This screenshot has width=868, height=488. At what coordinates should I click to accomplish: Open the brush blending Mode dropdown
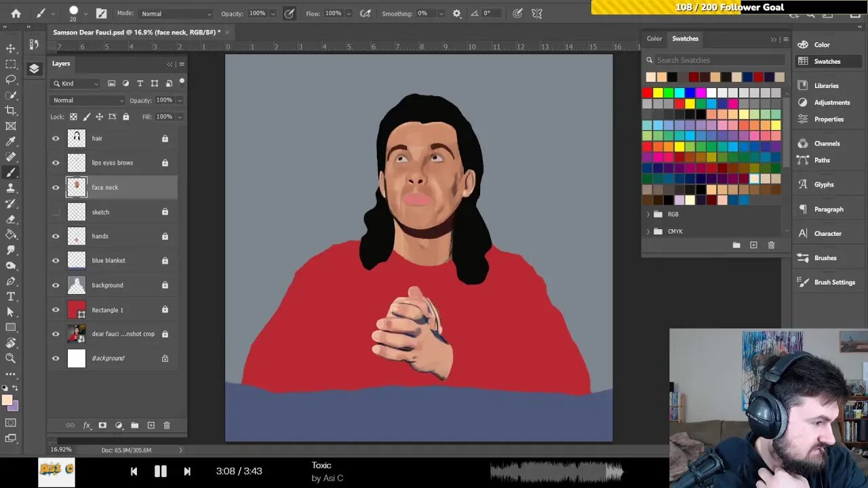[176, 14]
